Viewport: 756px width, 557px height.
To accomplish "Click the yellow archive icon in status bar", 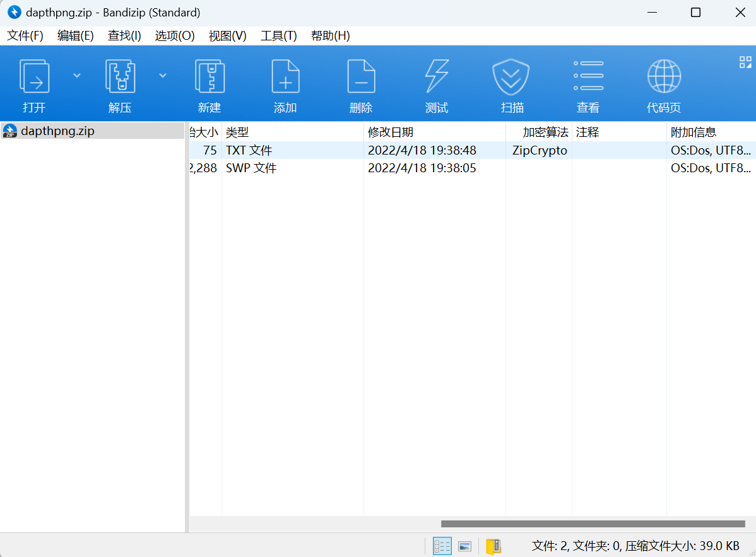I will pyautogui.click(x=493, y=546).
